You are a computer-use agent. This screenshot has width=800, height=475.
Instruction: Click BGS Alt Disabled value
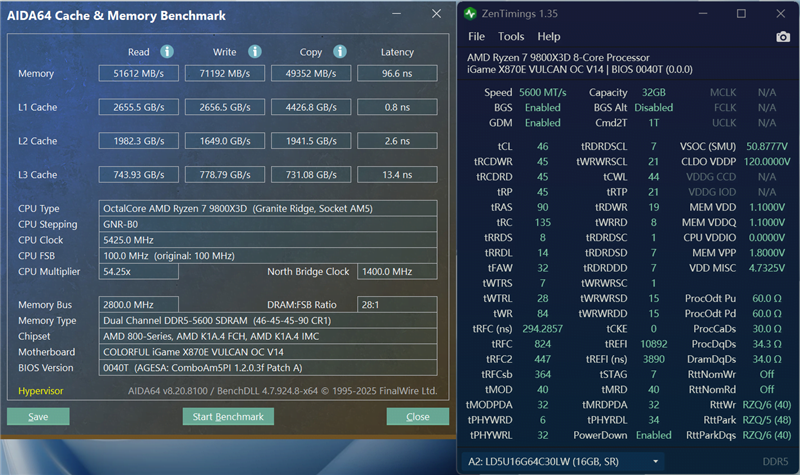coord(654,108)
